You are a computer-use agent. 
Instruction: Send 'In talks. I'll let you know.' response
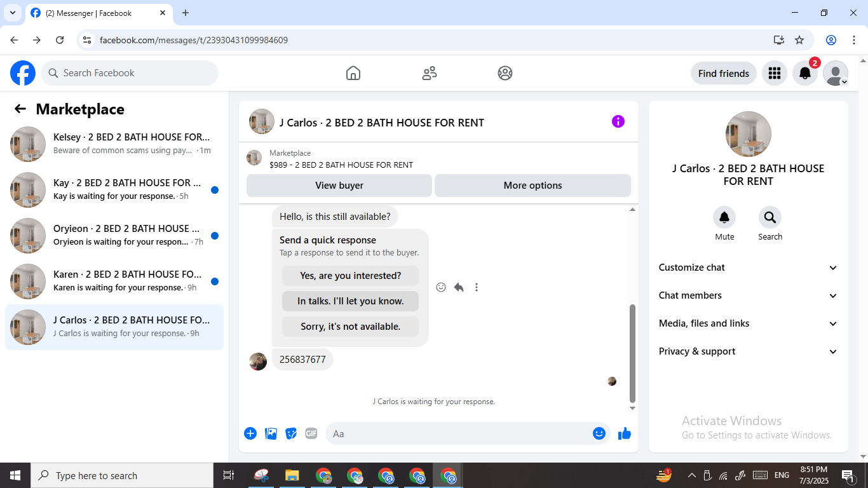coord(350,301)
